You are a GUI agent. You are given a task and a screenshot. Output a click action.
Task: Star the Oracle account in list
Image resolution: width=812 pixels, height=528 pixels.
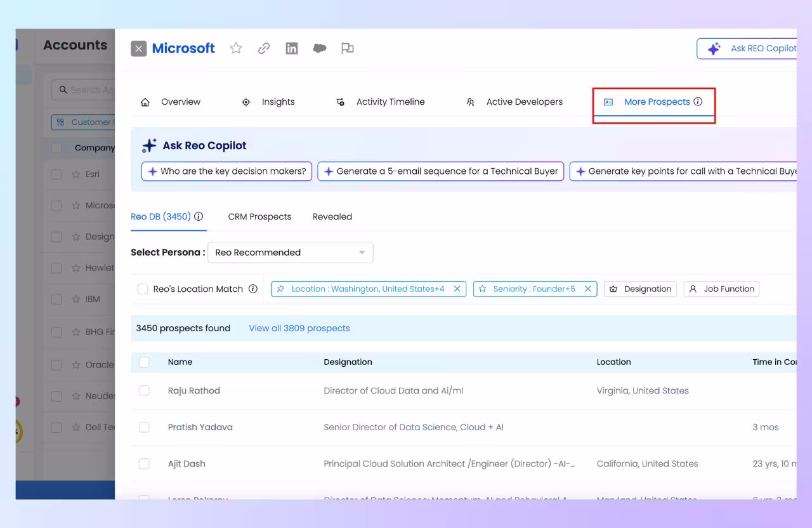pos(75,365)
